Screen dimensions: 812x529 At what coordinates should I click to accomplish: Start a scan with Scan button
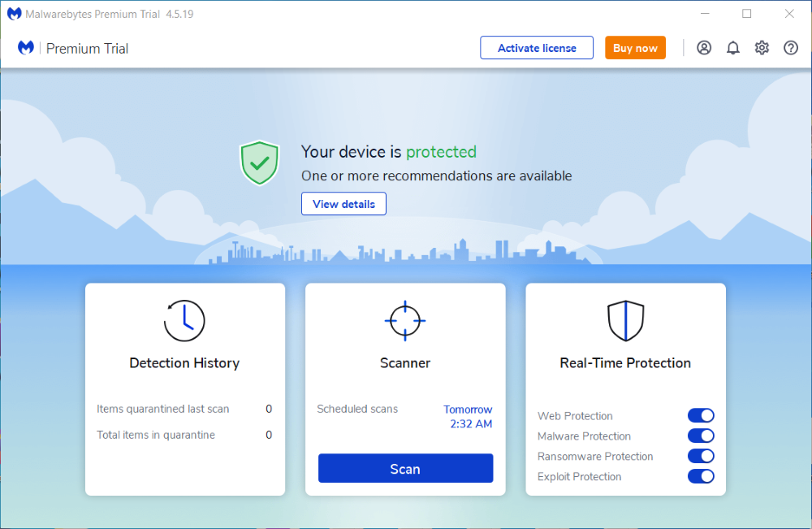405,469
